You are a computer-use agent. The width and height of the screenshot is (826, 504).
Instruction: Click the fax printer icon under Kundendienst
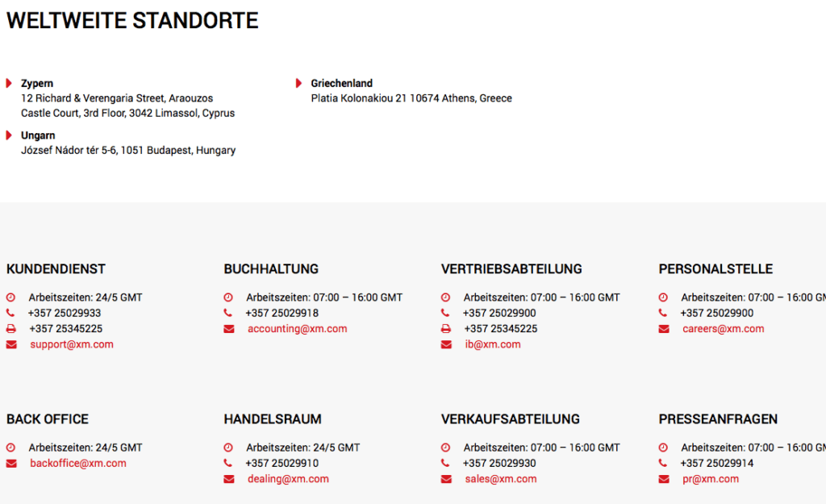click(11, 329)
